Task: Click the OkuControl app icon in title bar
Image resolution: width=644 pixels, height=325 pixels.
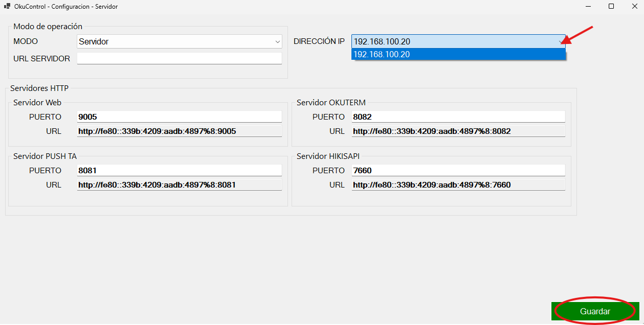Action: pyautogui.click(x=7, y=7)
